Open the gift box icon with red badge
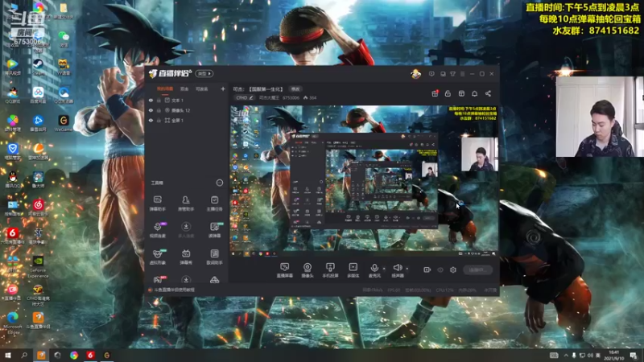Image resolution: width=644 pixels, height=362 pixels. tap(435, 93)
